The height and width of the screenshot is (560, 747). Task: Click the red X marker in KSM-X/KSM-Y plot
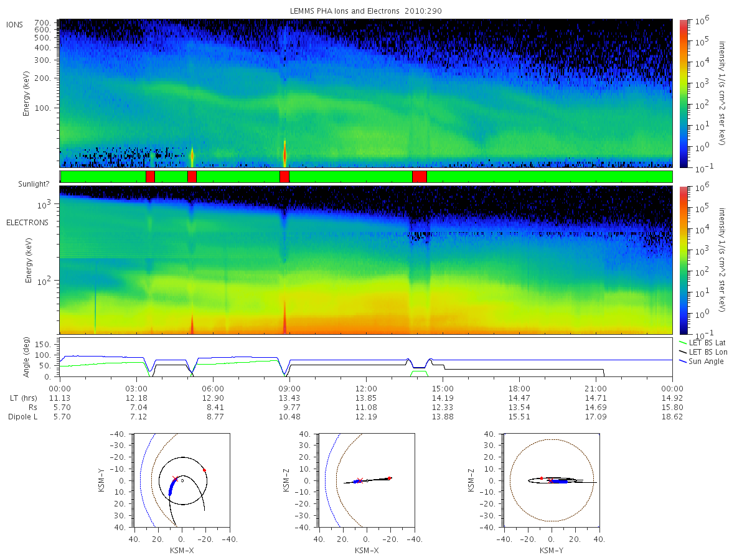(x=175, y=479)
